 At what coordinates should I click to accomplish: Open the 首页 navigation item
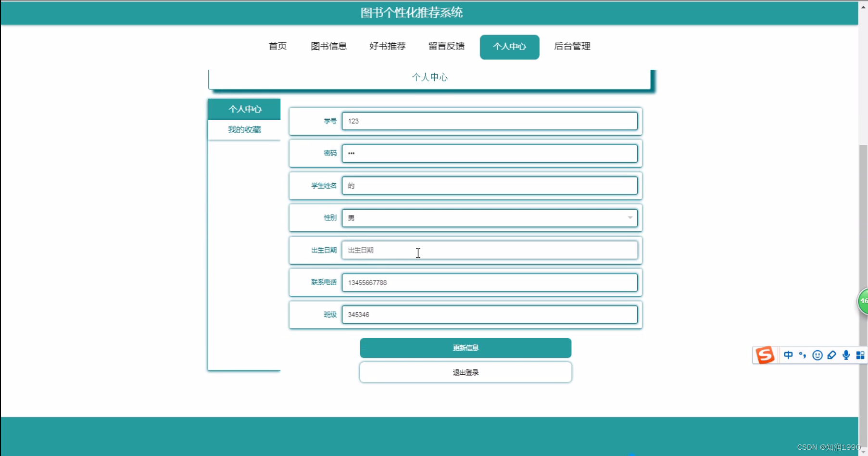[x=277, y=46]
